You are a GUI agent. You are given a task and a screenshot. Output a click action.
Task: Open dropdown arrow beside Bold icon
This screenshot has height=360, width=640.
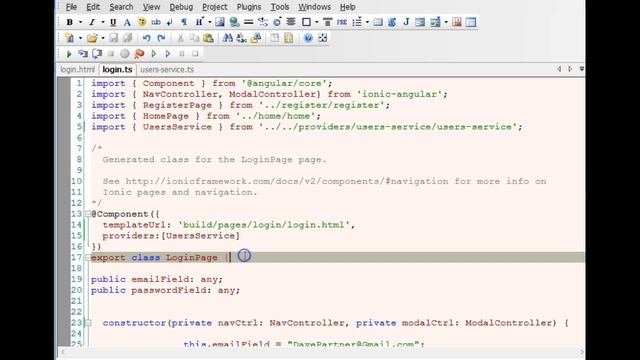pyautogui.click(x=80, y=22)
